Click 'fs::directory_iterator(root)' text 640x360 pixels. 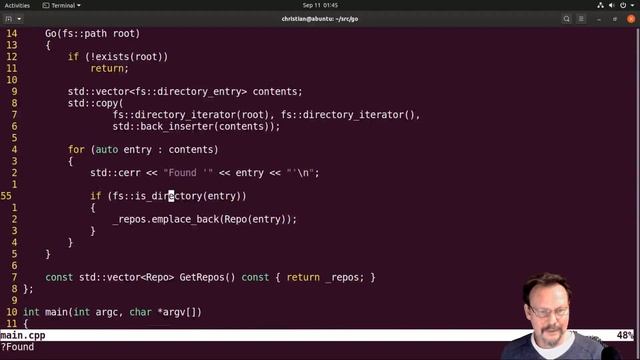click(x=191, y=115)
